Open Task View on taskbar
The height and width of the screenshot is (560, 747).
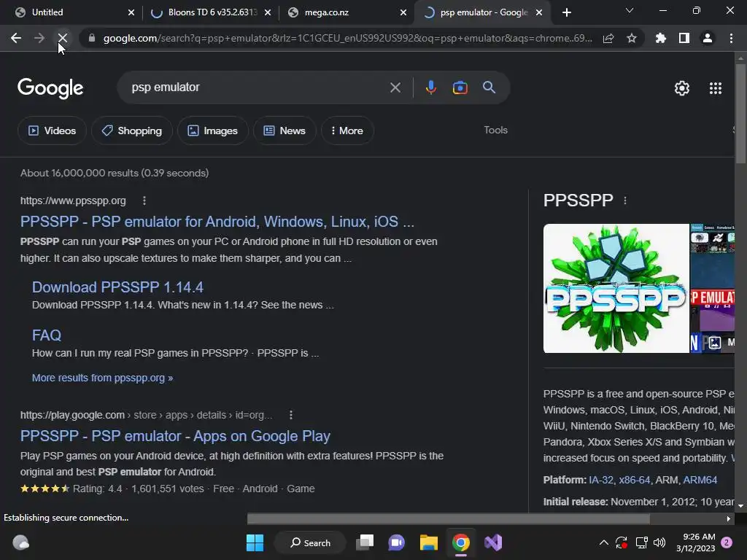click(x=365, y=542)
